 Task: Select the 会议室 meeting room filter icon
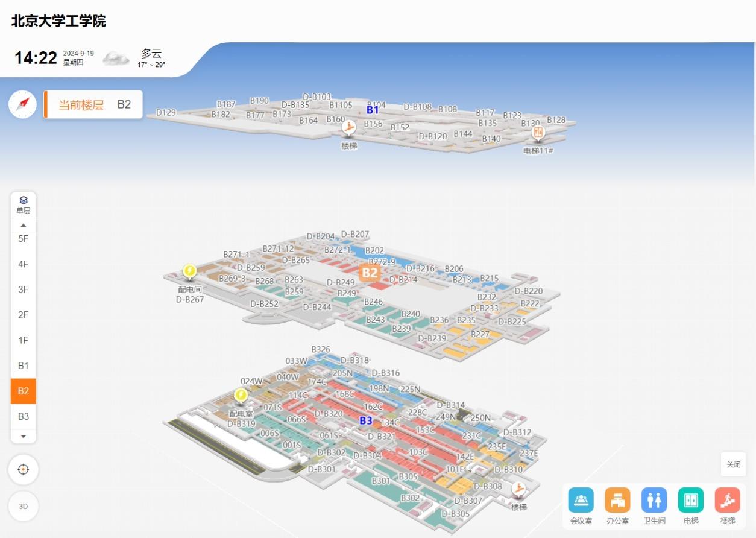click(581, 500)
